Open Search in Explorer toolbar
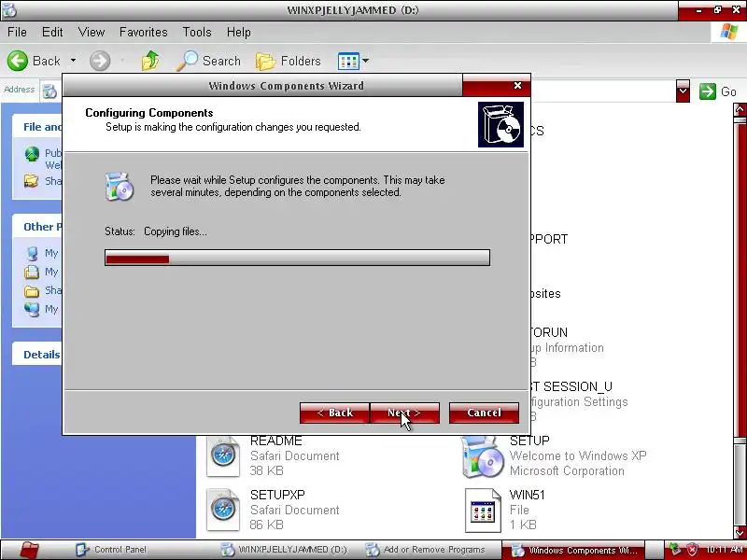The width and height of the screenshot is (747, 560). 208,61
